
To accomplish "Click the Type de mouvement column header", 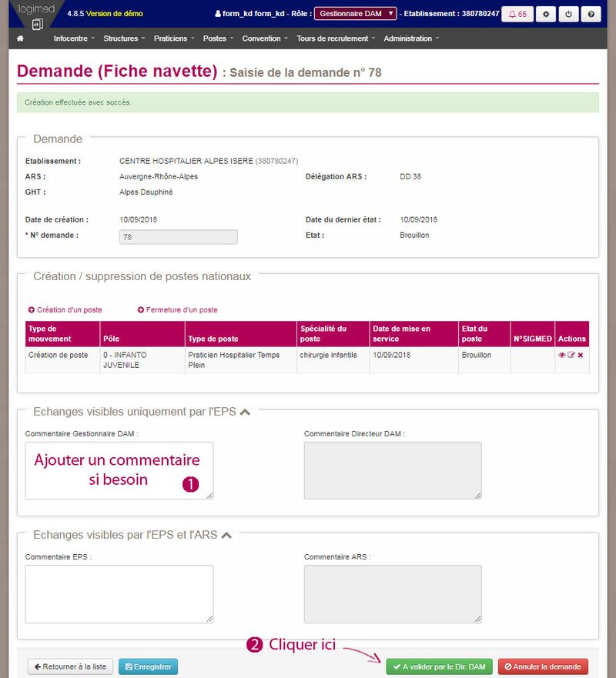I will tap(62, 334).
